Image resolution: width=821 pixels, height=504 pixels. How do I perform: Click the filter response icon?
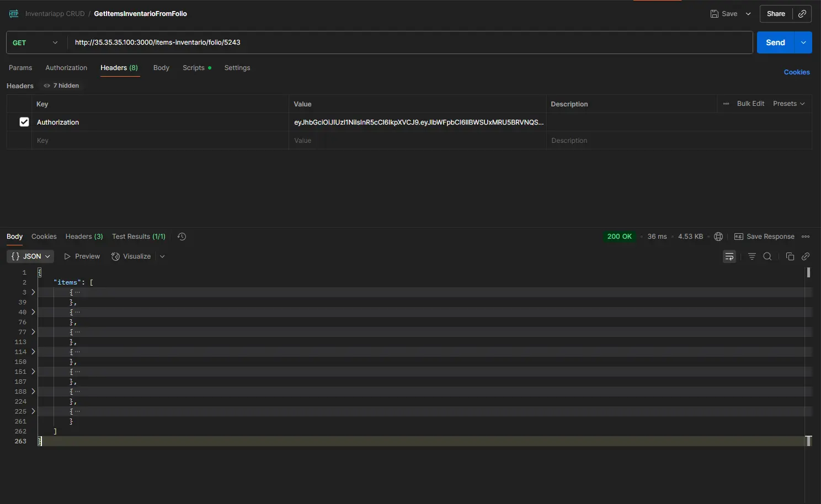(x=751, y=256)
